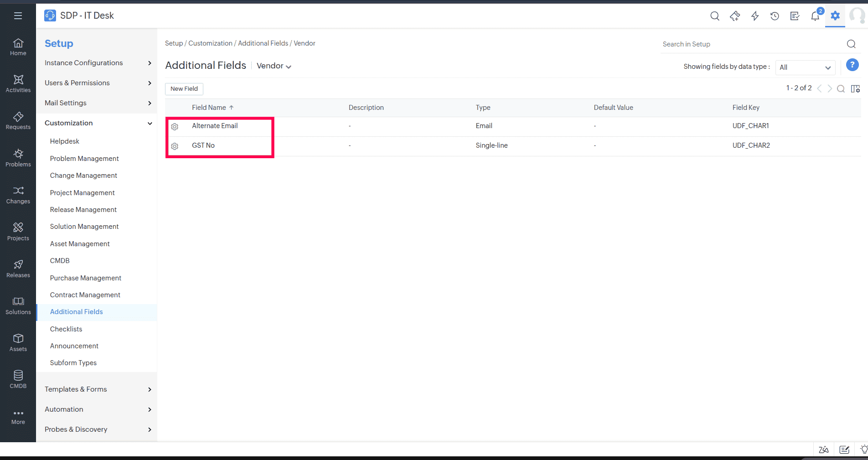Image resolution: width=868 pixels, height=460 pixels.
Task: Select CMDB under Customization
Action: point(60,261)
